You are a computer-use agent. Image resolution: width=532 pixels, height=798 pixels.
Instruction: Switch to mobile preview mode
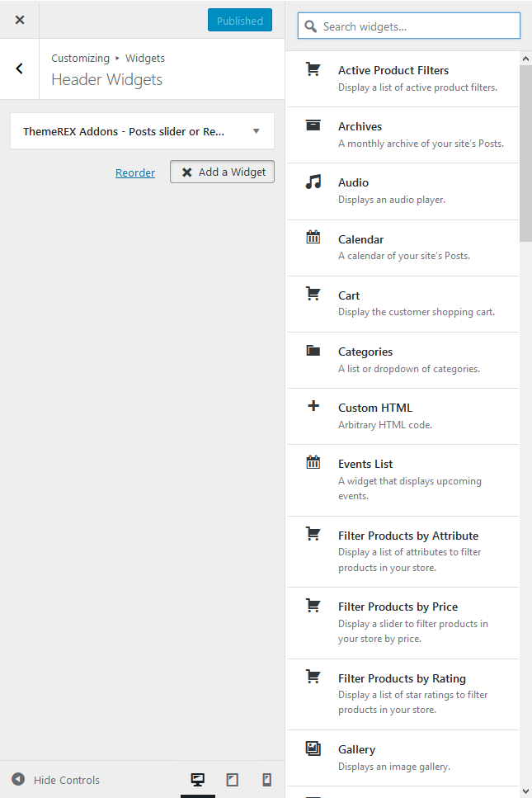click(266, 779)
